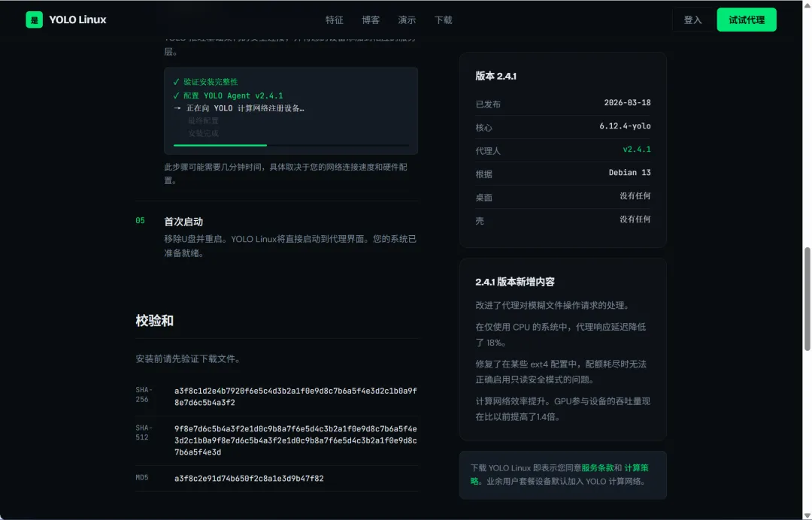Click the 安装前请先验证下载文件 text
Screen dimensions: 812x520
click(x=188, y=359)
